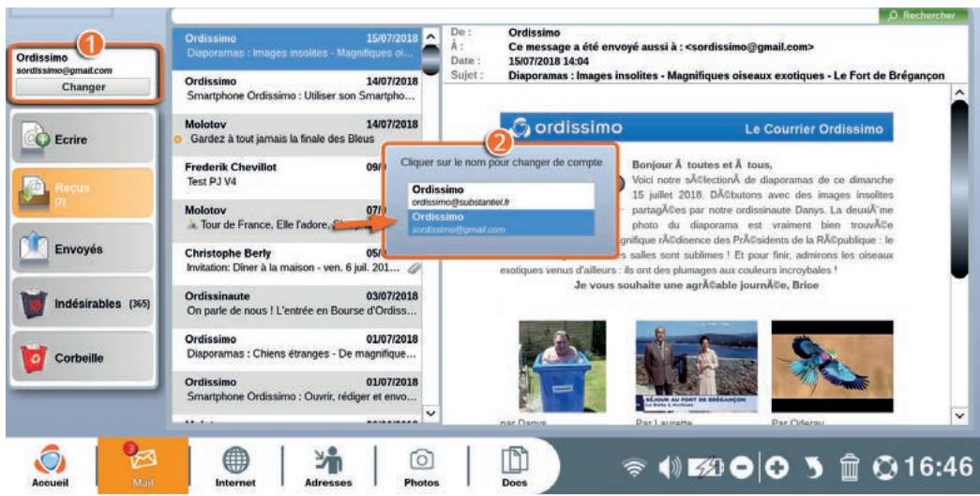Open Ordissinaute email dated 03/07/2018
The height and width of the screenshot is (496, 980).
[297, 304]
